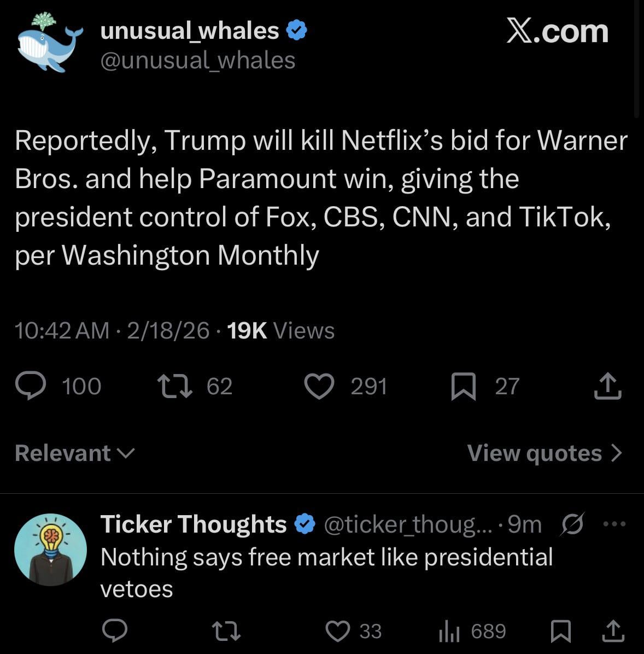Share the Ticker Thoughts comment

pyautogui.click(x=613, y=631)
